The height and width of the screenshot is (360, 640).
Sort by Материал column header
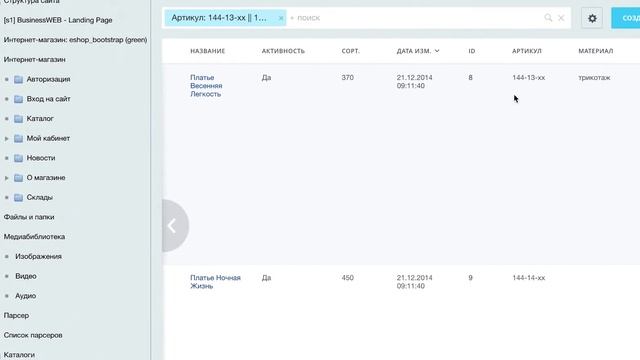click(596, 51)
